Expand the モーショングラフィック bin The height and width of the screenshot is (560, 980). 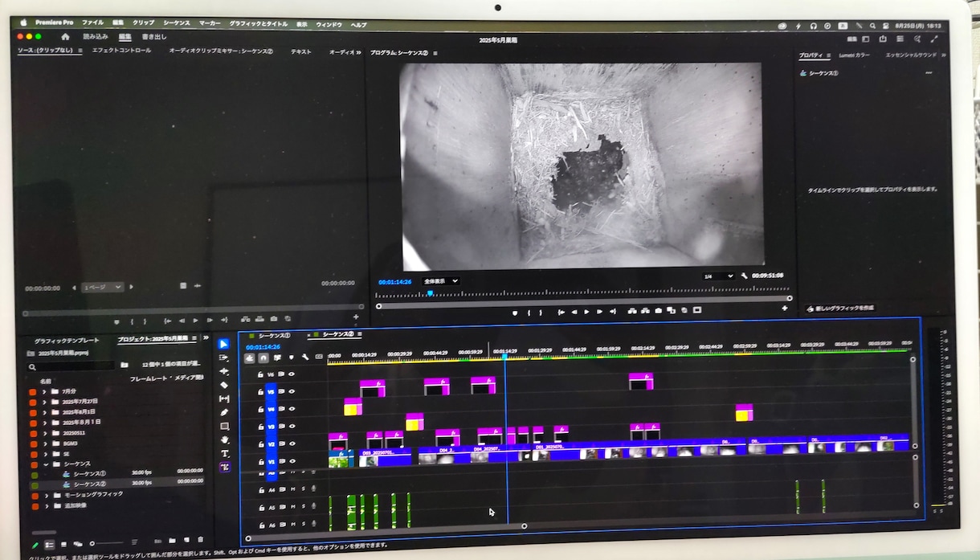[x=47, y=495]
